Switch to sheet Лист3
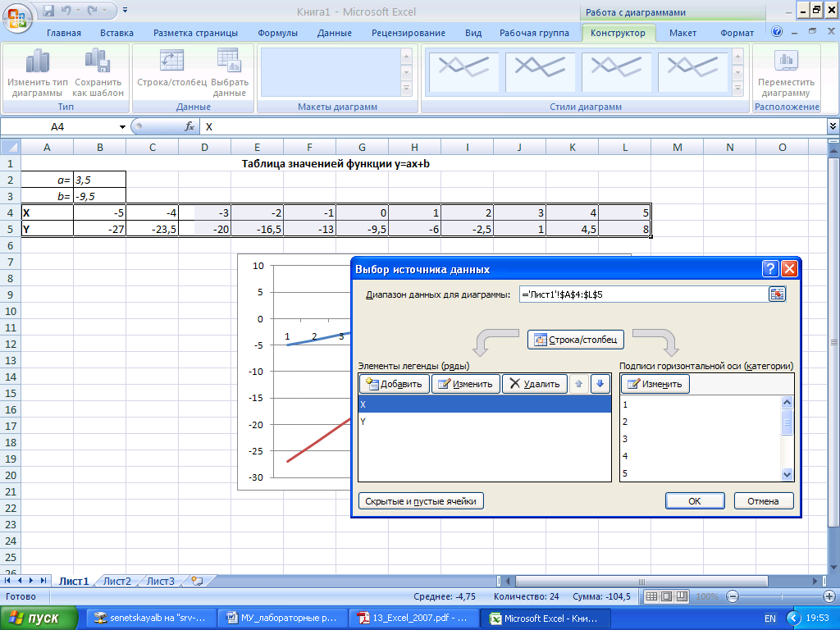This screenshot has height=630, width=840. pyautogui.click(x=161, y=582)
